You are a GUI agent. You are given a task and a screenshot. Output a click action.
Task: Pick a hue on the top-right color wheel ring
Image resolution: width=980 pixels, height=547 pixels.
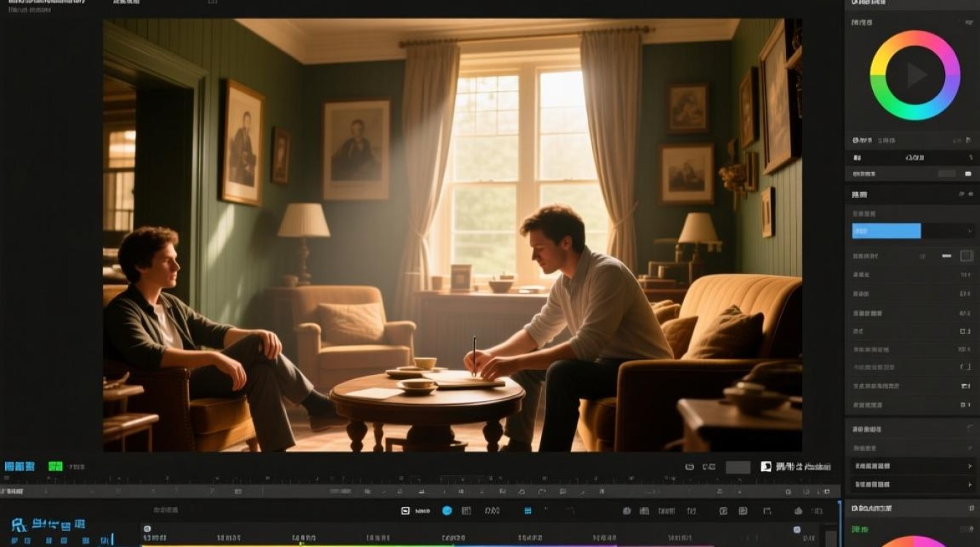point(915,36)
